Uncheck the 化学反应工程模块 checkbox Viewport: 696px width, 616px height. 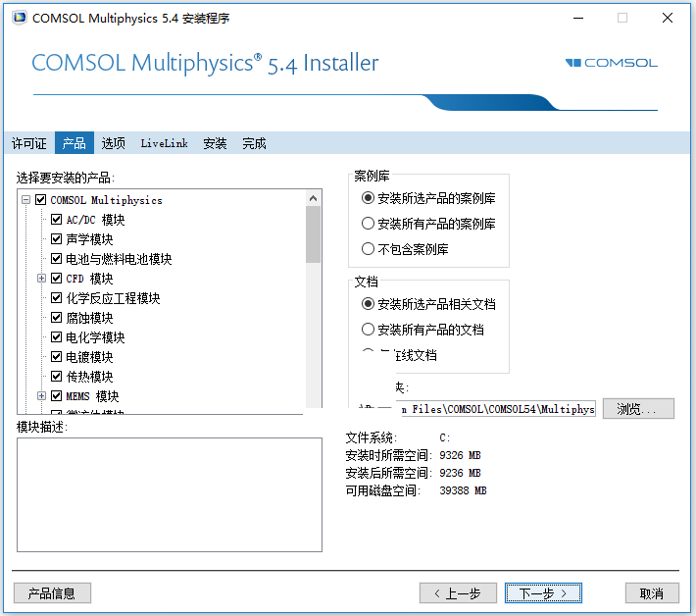[57, 297]
